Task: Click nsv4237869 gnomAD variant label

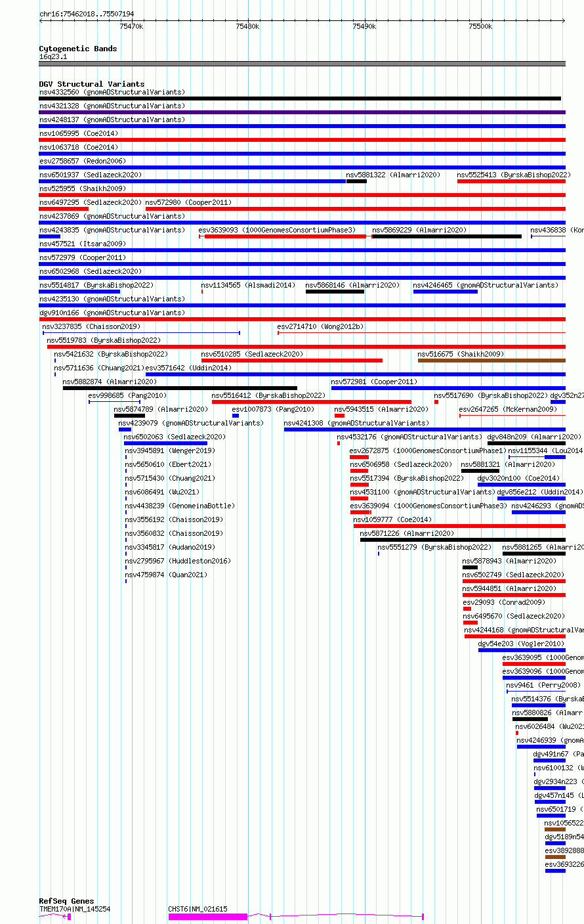Action: tap(112, 216)
